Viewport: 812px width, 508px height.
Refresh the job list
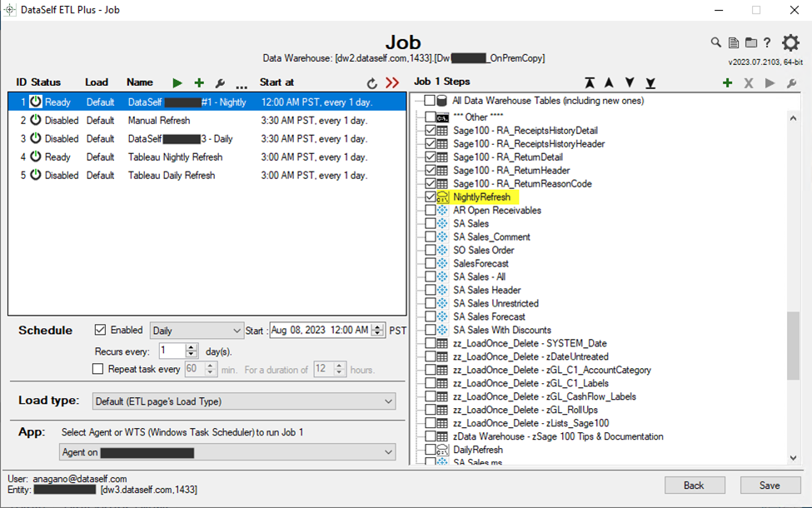coord(371,83)
